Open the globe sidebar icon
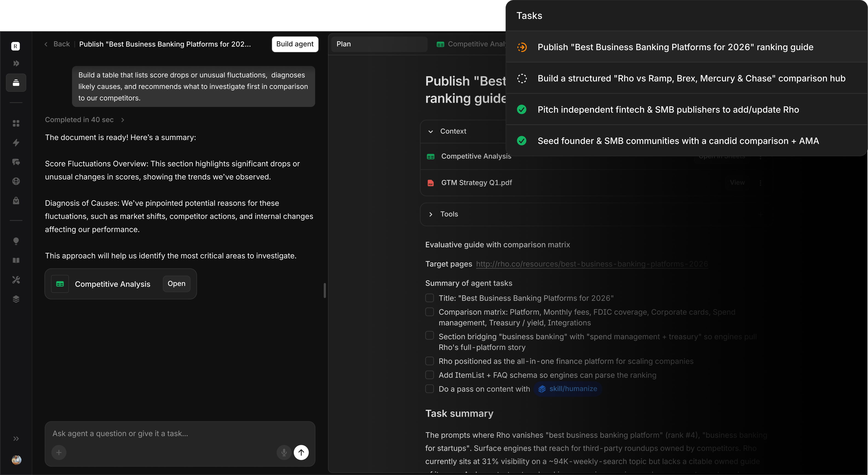The image size is (868, 475). pyautogui.click(x=16, y=181)
